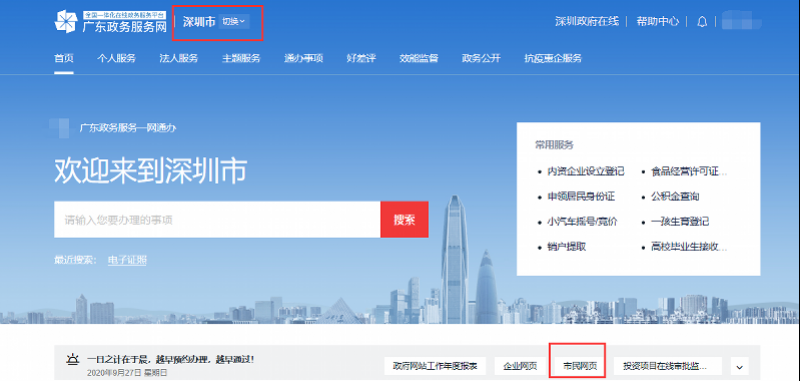Open the 政务公开 navigation item
The height and width of the screenshot is (381, 800).
481,58
